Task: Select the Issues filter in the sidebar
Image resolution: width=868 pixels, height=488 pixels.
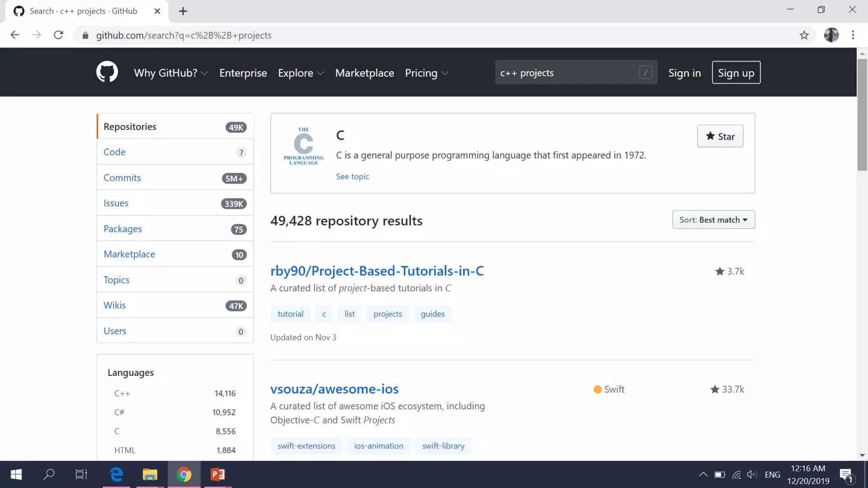Action: (x=116, y=203)
